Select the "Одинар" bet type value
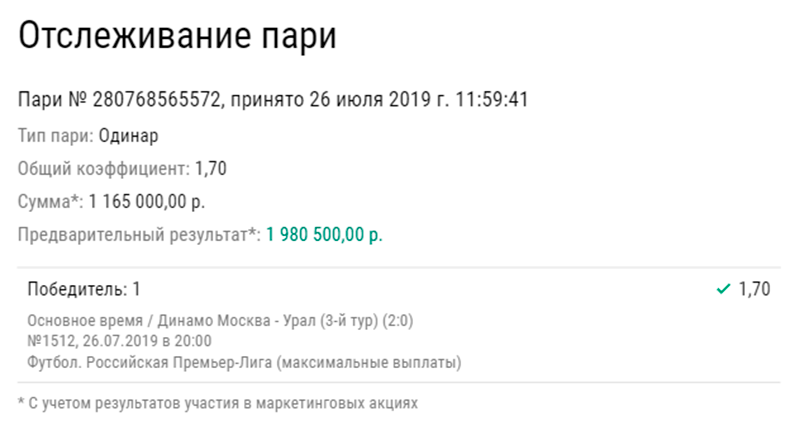This screenshot has height=436, width=800. click(129, 135)
